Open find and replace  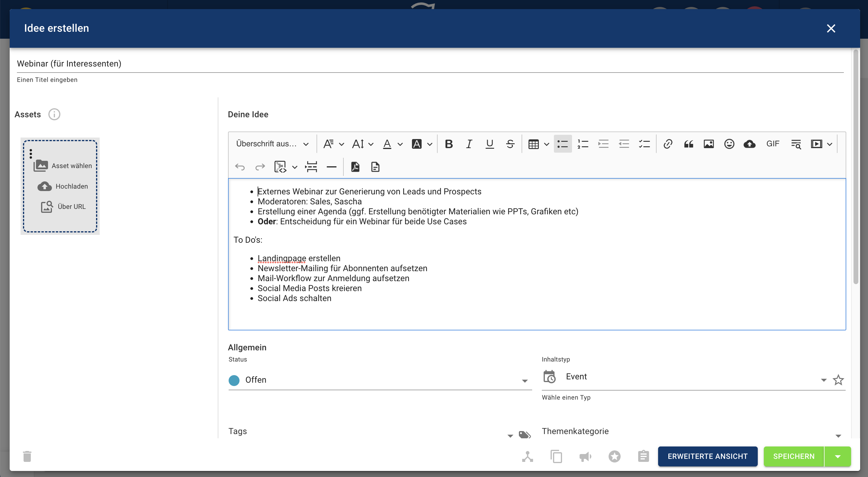[796, 144]
